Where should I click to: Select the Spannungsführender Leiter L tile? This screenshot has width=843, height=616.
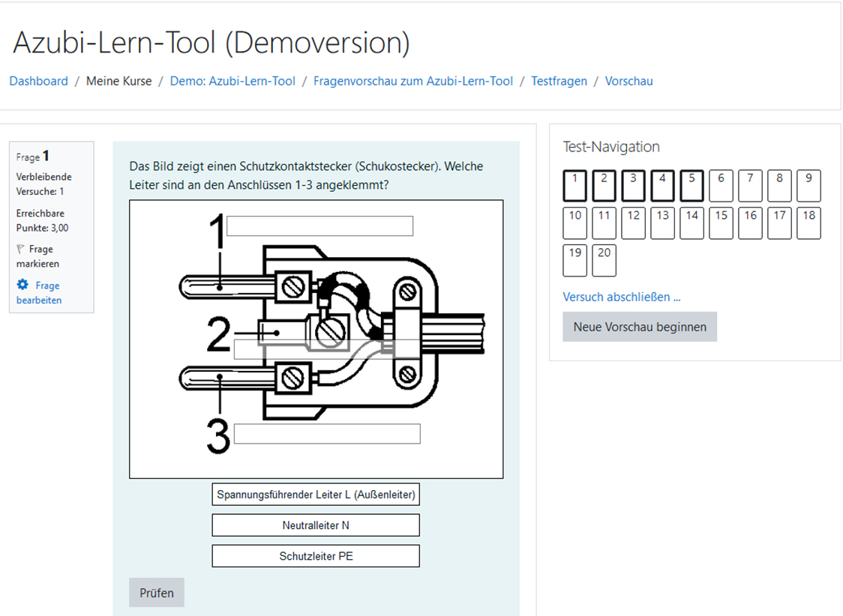315,495
